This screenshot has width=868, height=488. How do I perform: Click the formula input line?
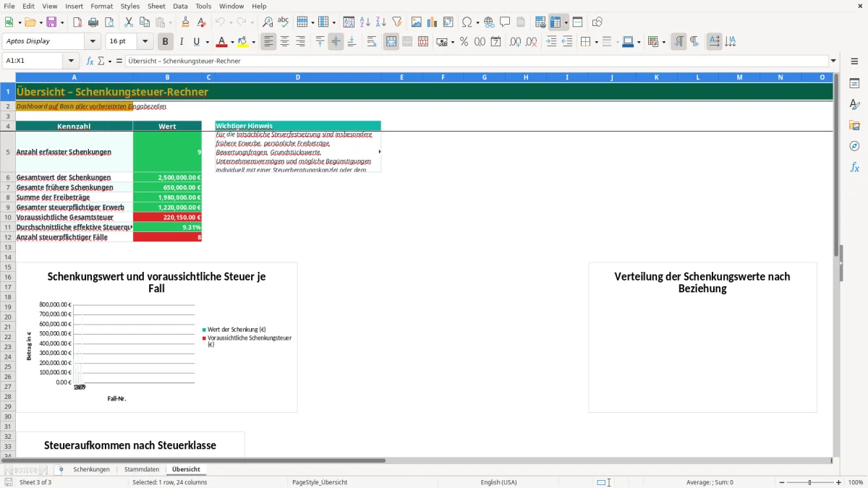pos(476,61)
